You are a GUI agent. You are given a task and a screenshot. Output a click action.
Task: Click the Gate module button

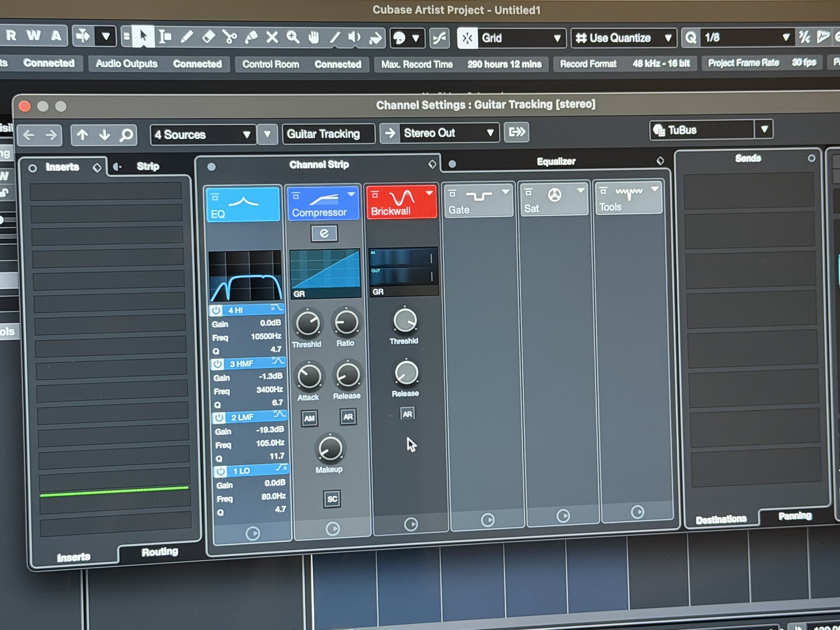point(477,199)
